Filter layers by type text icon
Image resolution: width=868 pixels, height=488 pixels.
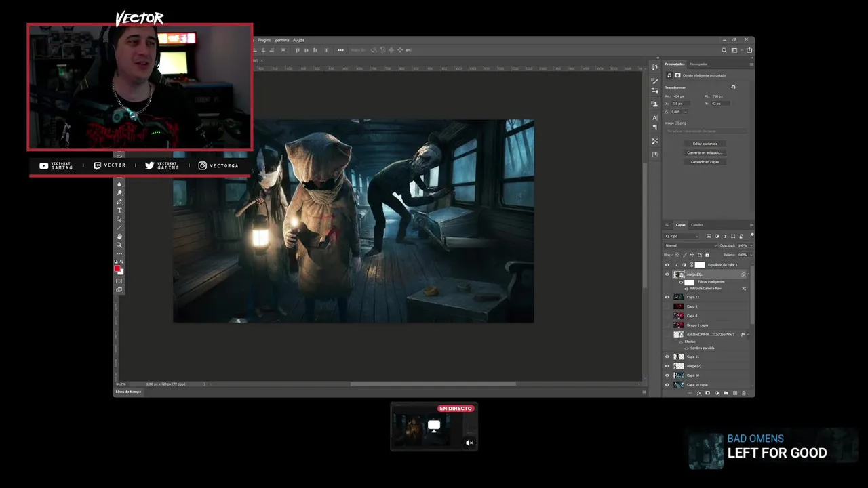click(x=725, y=237)
